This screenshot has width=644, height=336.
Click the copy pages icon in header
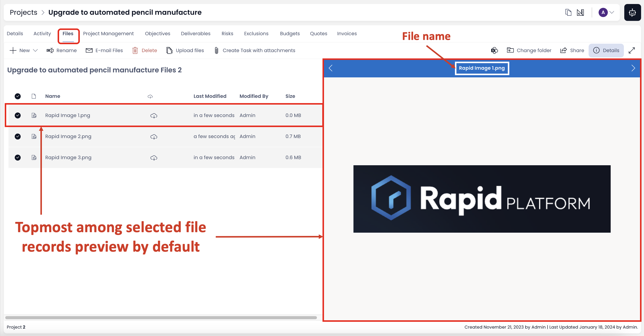click(568, 12)
